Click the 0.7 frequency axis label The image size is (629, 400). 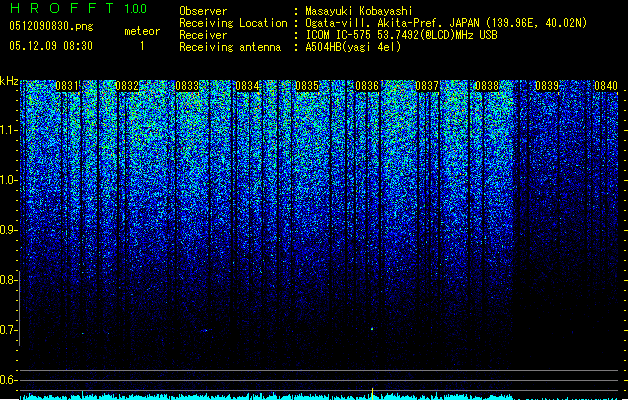click(x=8, y=330)
